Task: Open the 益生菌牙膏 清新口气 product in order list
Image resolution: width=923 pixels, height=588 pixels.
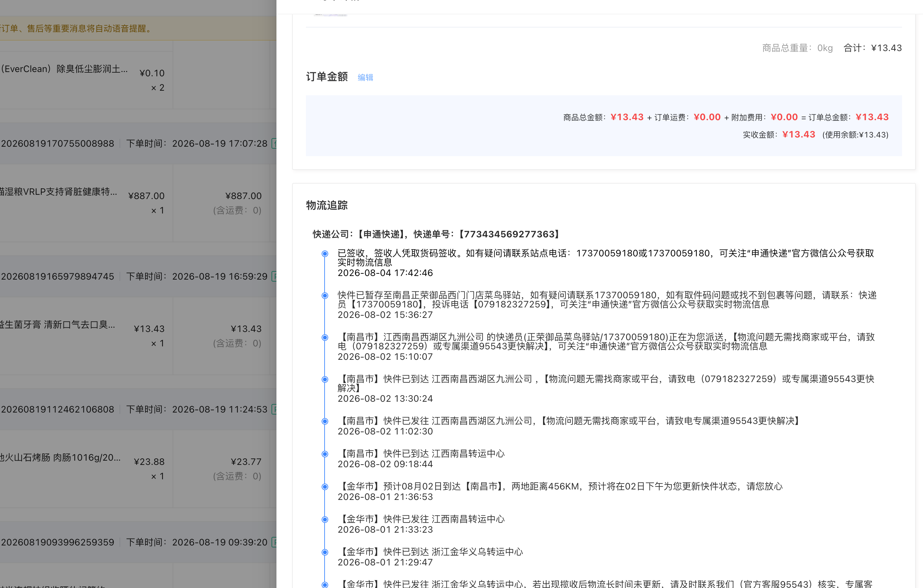Action: [58, 325]
